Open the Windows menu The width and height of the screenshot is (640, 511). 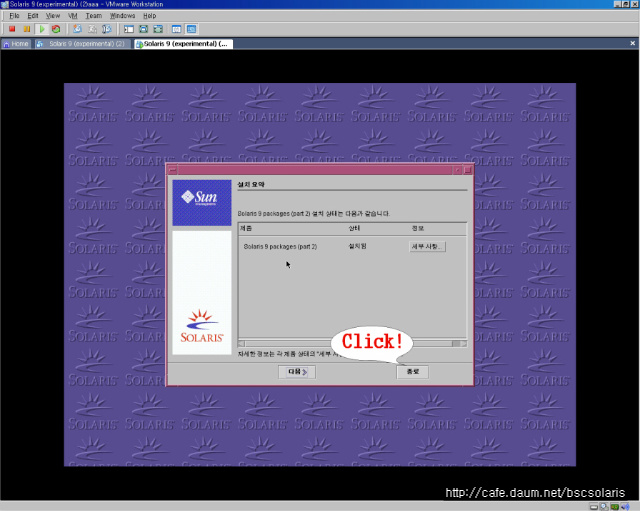coord(122,16)
